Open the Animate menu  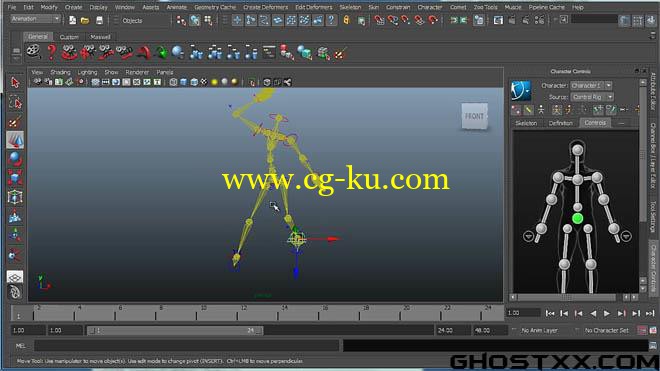[176, 7]
